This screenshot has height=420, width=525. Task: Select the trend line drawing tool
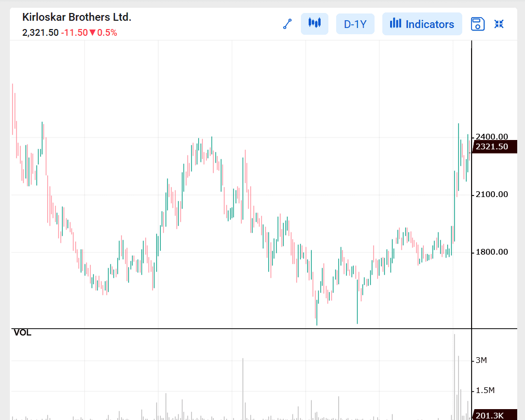coord(287,24)
